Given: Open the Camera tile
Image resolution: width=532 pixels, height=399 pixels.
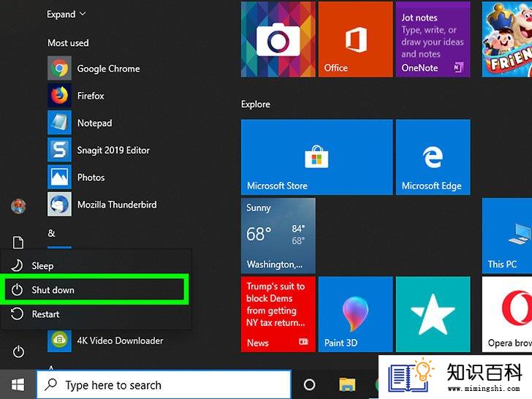Looking at the screenshot, I should click(278, 39).
